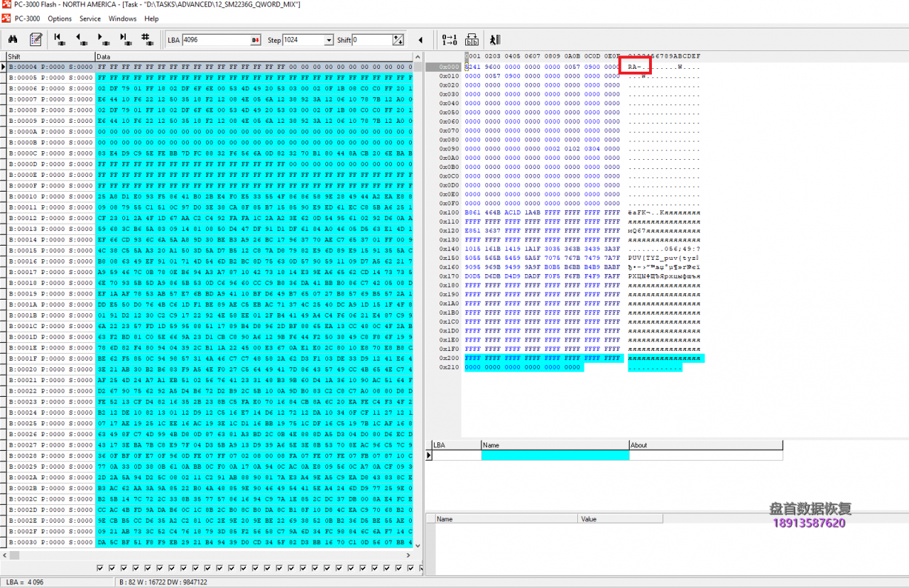Toggle the third column checkbox below data grid
Viewport: 909px width, 588px height.
tap(124, 568)
